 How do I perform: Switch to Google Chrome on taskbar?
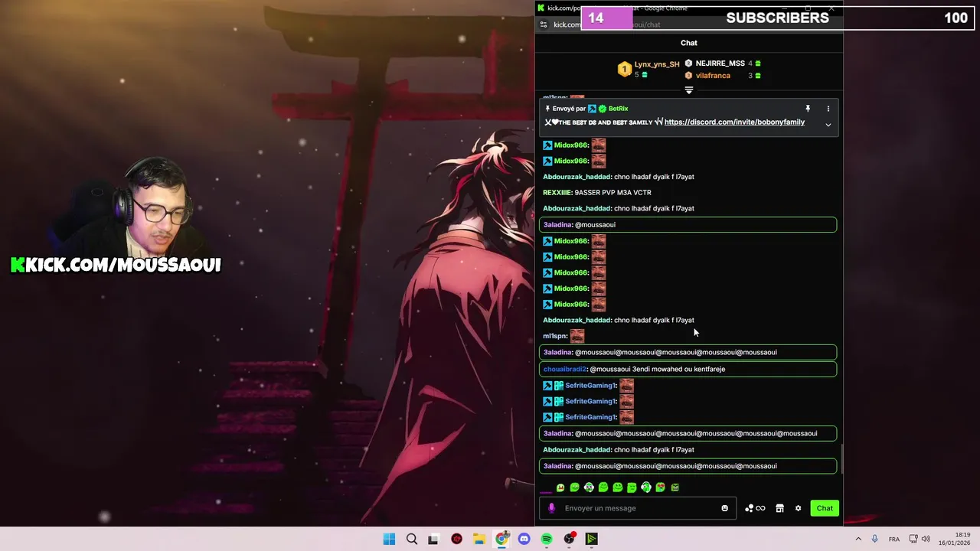point(501,539)
